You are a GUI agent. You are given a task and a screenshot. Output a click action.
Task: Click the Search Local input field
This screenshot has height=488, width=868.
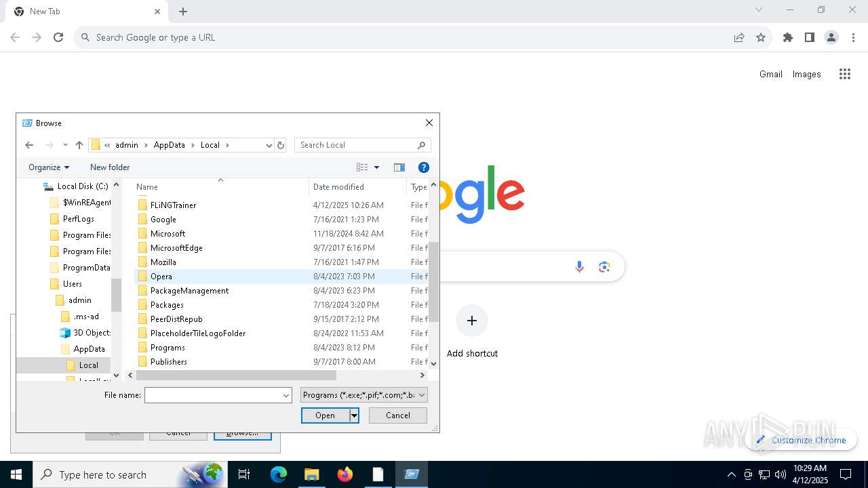click(355, 145)
